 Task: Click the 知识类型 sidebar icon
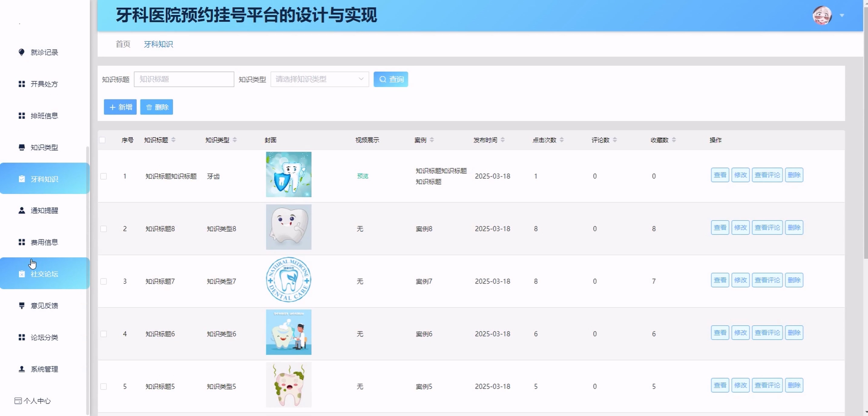point(21,147)
